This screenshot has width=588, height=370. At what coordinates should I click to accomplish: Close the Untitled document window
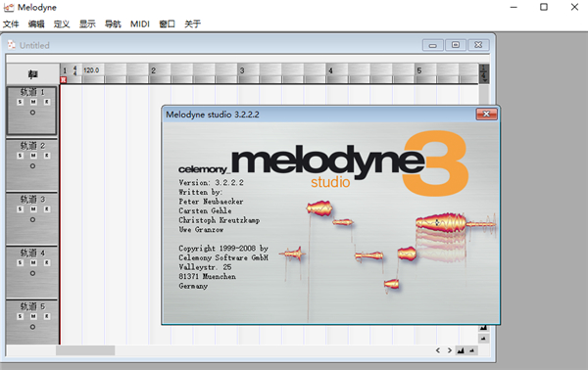pyautogui.click(x=478, y=45)
